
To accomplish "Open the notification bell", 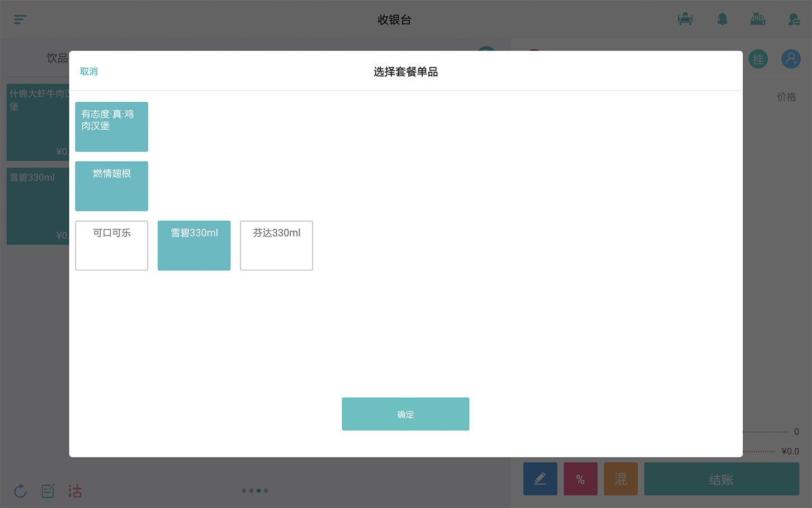I will (723, 20).
